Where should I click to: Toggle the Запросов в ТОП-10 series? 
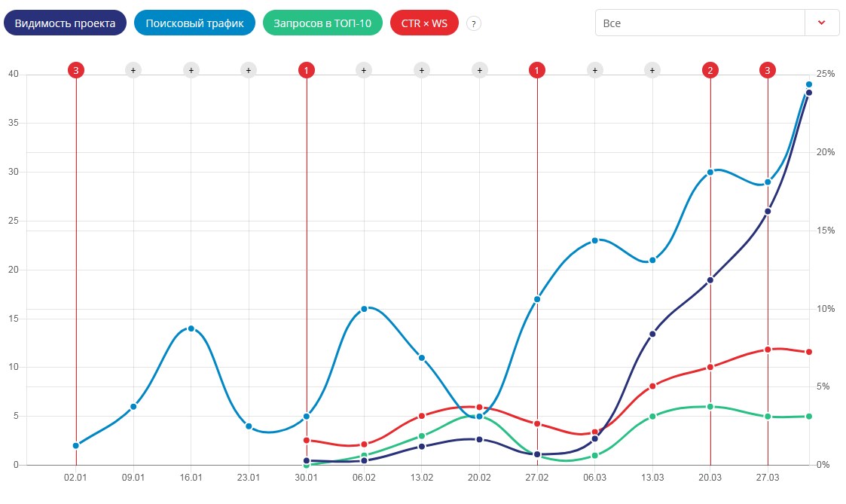[322, 23]
